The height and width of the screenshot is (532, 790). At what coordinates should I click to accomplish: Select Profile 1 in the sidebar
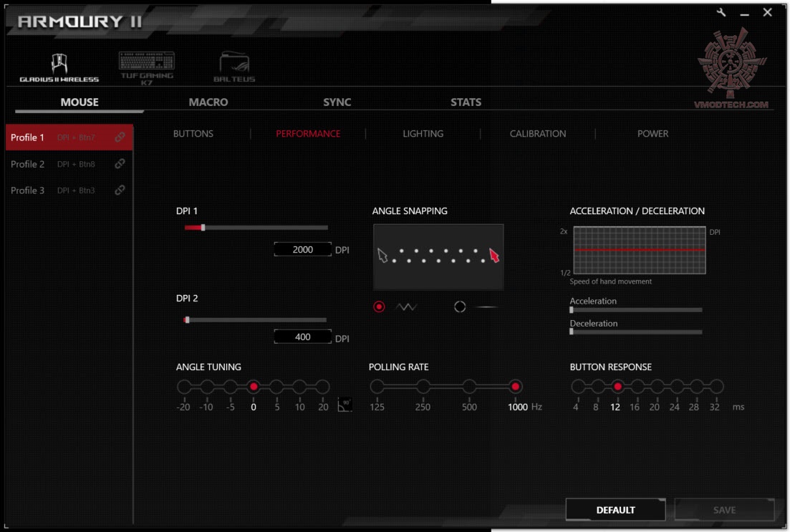[x=69, y=137]
